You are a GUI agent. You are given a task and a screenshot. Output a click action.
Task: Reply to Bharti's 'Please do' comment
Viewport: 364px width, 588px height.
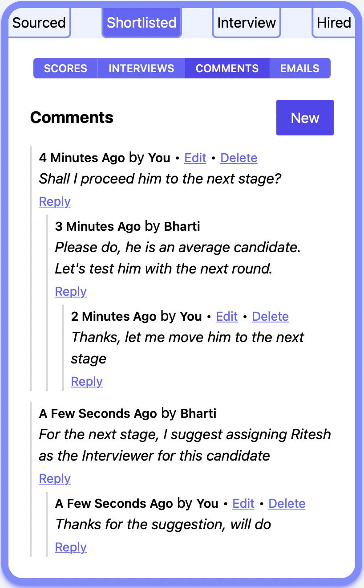tap(71, 291)
